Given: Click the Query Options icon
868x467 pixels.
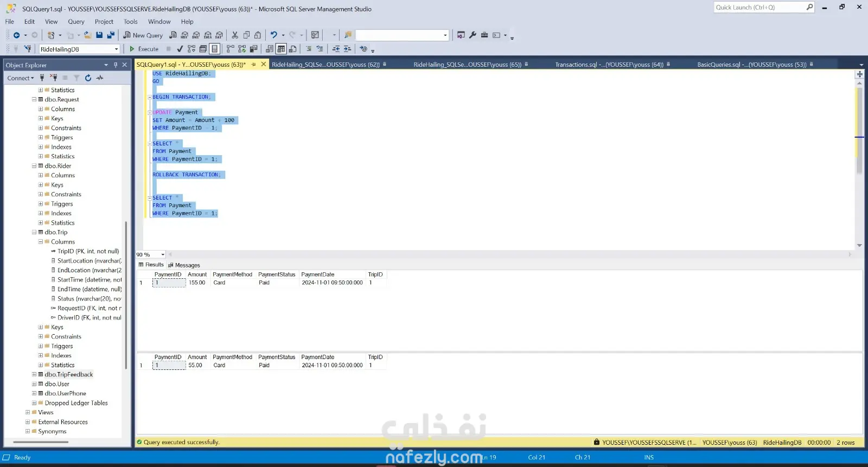Looking at the screenshot, I should point(203,49).
